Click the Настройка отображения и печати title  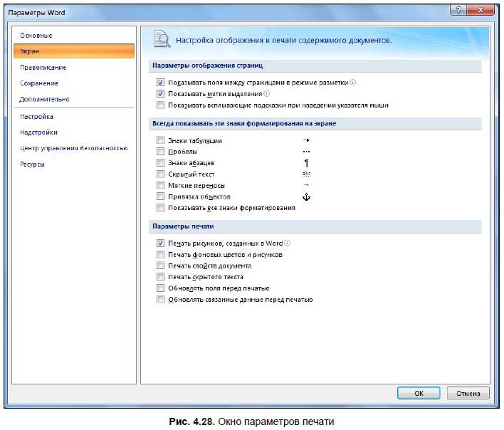(x=284, y=40)
